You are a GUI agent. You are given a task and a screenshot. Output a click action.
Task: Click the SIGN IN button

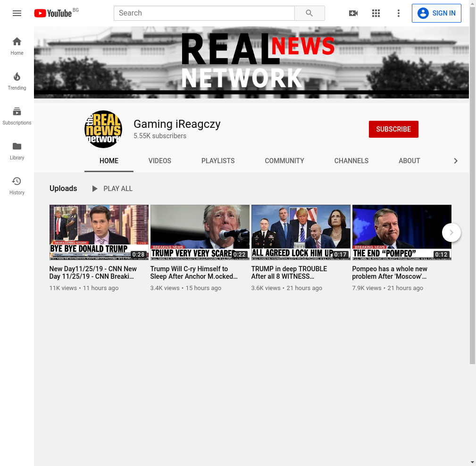tap(436, 13)
